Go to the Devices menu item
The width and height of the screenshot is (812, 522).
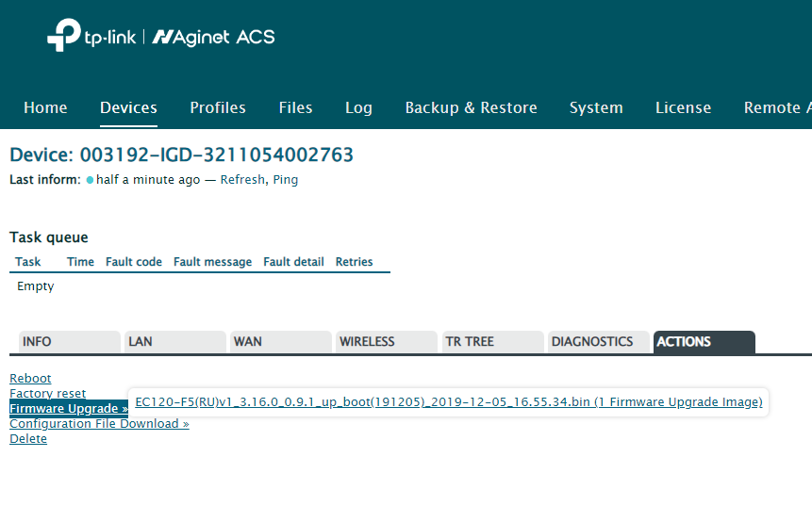tap(128, 107)
